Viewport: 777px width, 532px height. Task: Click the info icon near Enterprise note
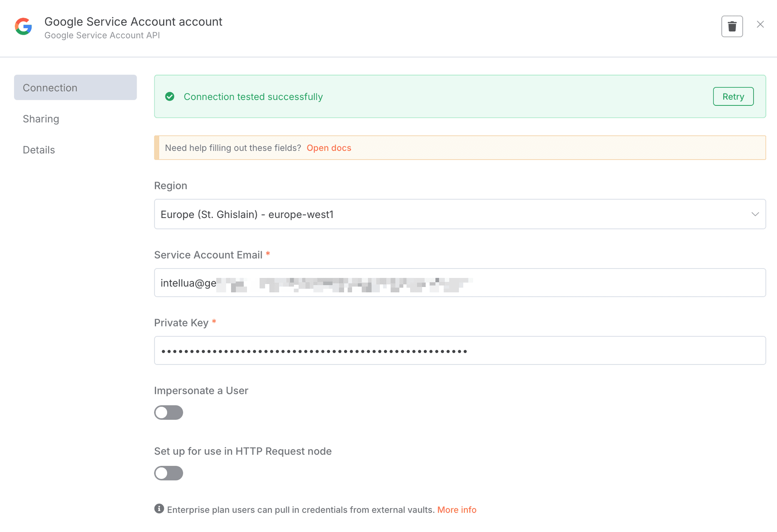point(159,509)
